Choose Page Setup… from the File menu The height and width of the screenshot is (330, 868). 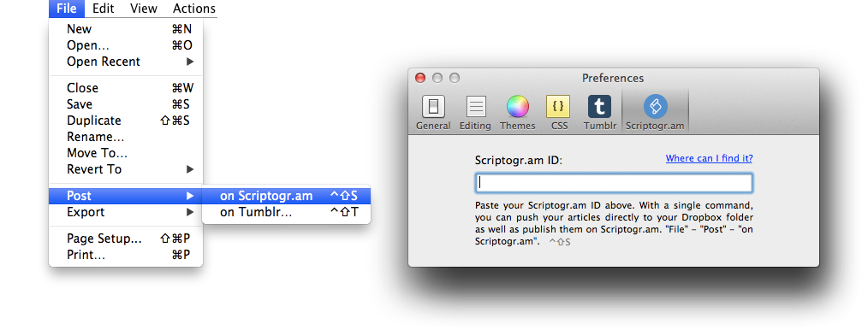[126, 239]
